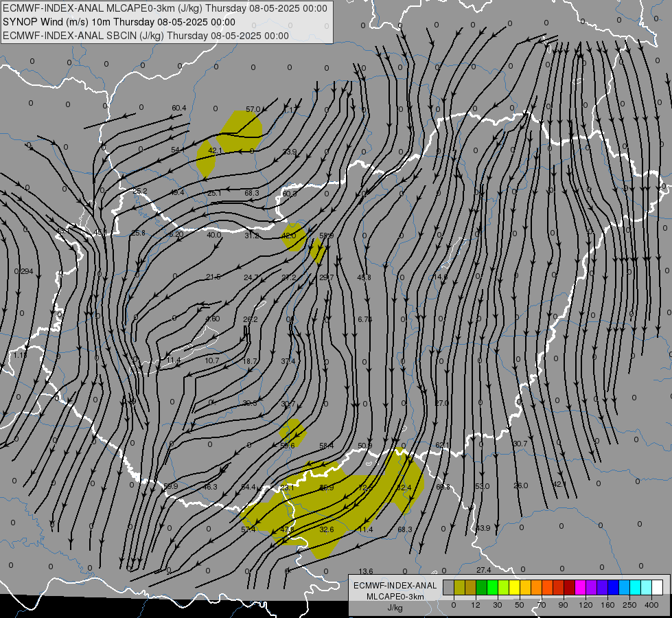This screenshot has height=618, width=672.
Task: Click the grid value 0.294
Action: click(x=23, y=271)
